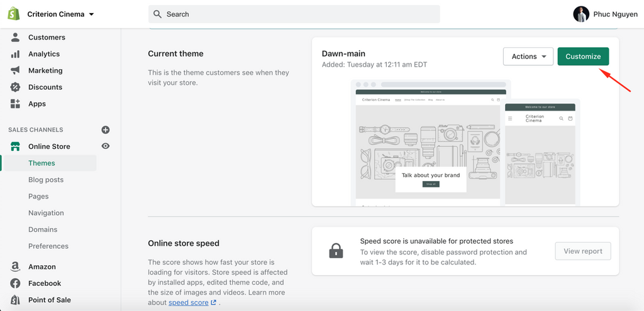Click the Apps grid icon
Image resolution: width=644 pixels, height=311 pixels.
(15, 104)
